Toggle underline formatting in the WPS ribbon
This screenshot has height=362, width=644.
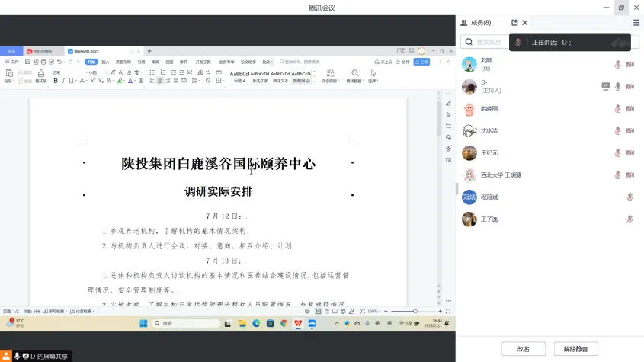point(71,80)
